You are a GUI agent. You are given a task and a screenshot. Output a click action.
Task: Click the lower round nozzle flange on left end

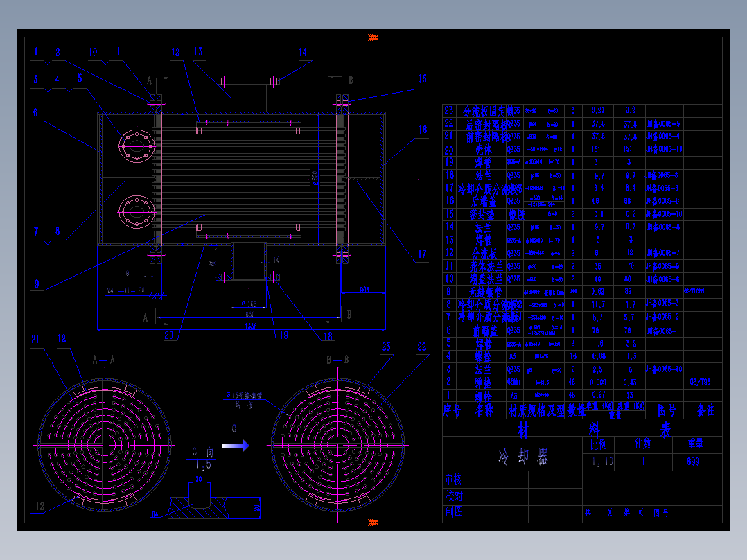coord(137,211)
